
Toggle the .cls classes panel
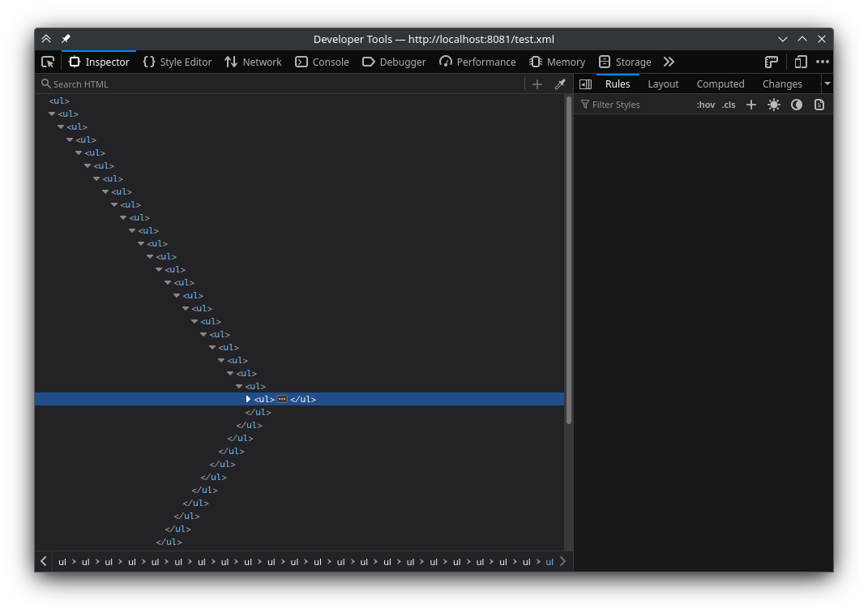[x=729, y=105]
